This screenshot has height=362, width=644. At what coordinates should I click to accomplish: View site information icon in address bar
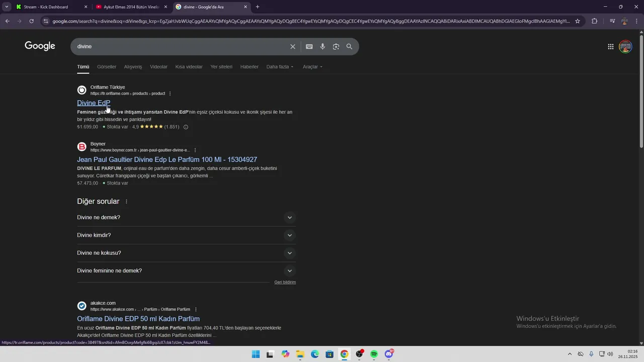(46, 21)
